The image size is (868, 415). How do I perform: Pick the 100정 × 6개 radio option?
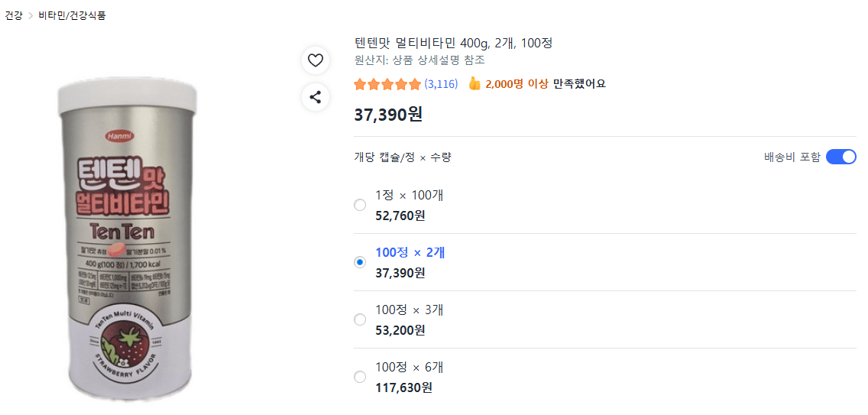click(x=360, y=377)
